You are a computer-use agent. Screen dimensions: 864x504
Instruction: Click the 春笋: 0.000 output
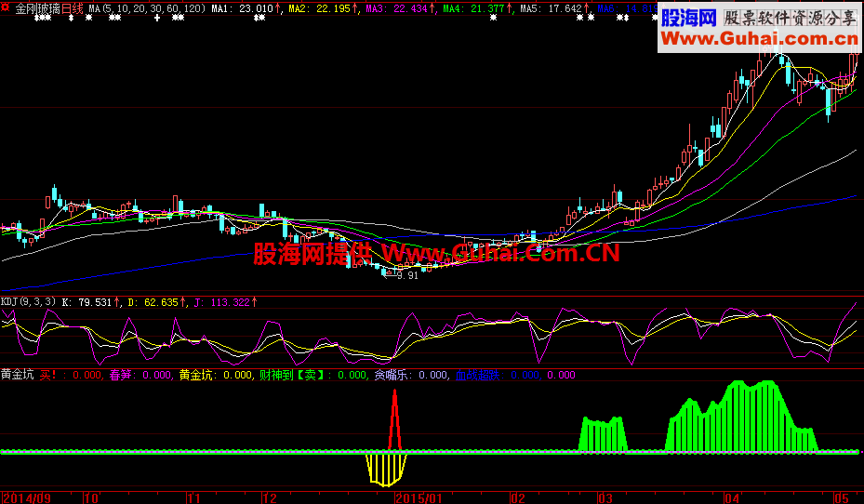coord(140,375)
